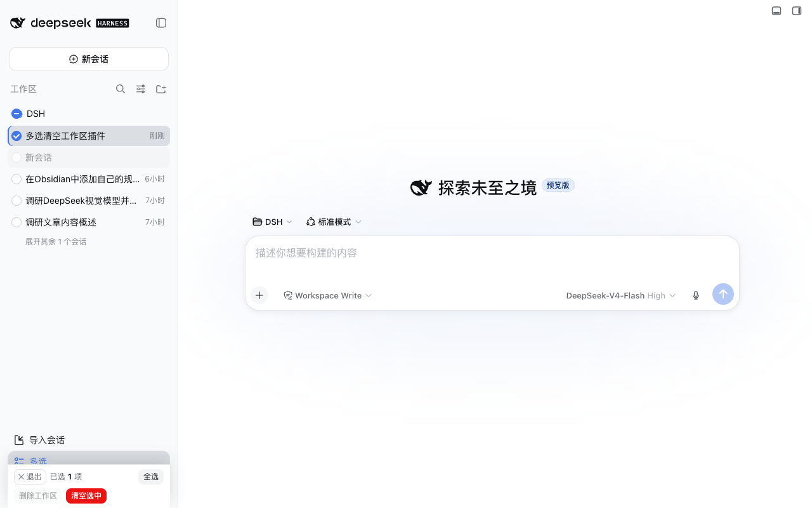
Task: Focus the 描述你想要构建的内容 input box
Action: coord(492,254)
